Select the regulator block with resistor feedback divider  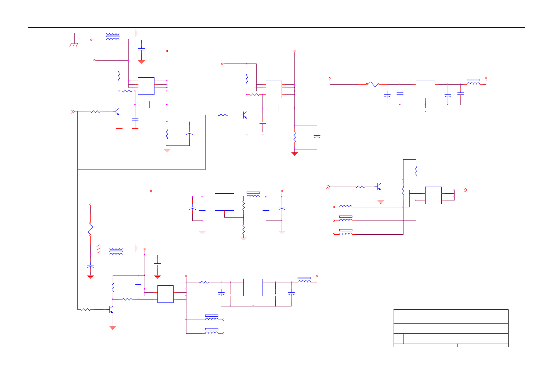[224, 202]
